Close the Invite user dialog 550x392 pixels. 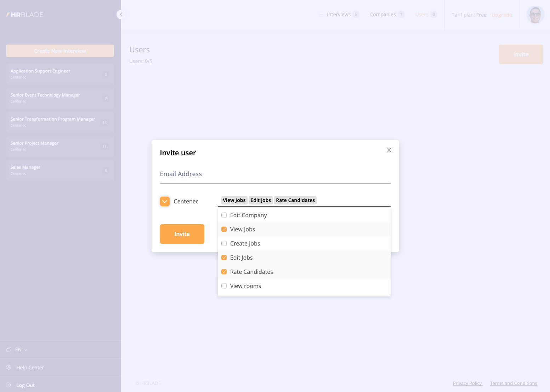click(x=389, y=150)
